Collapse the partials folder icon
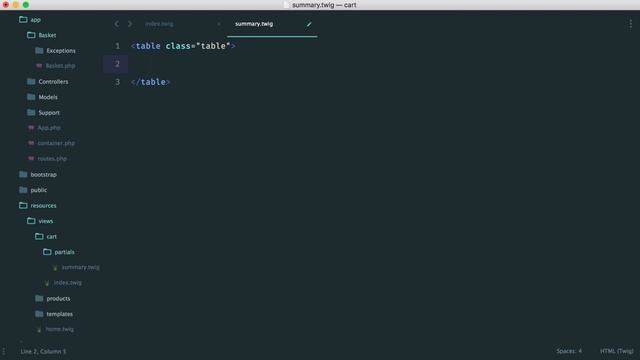Viewport: 640px width, 360px height. [47, 252]
